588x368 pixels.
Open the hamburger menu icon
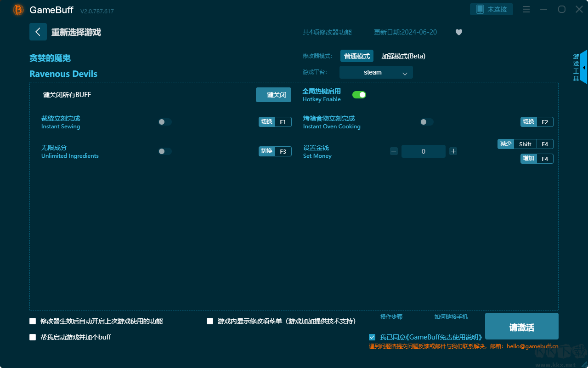coord(526,9)
